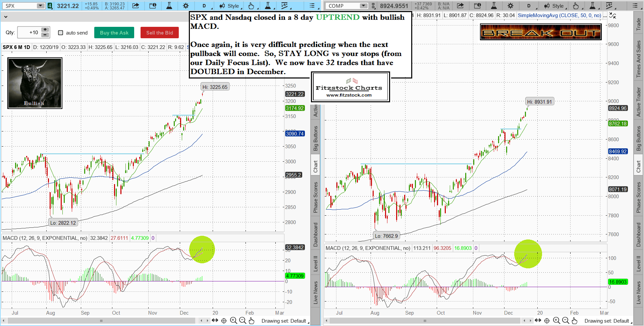This screenshot has width=644, height=326.
Task: Click collapse arrows icon beside SimpleMovingAvg label
Action: pyautogui.click(x=612, y=15)
